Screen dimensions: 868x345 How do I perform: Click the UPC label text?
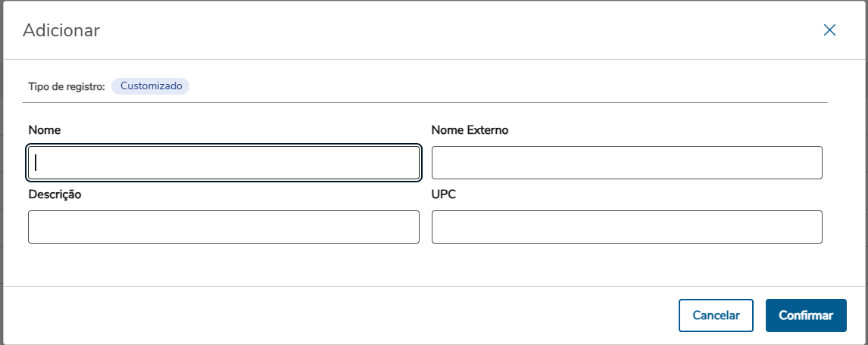444,194
